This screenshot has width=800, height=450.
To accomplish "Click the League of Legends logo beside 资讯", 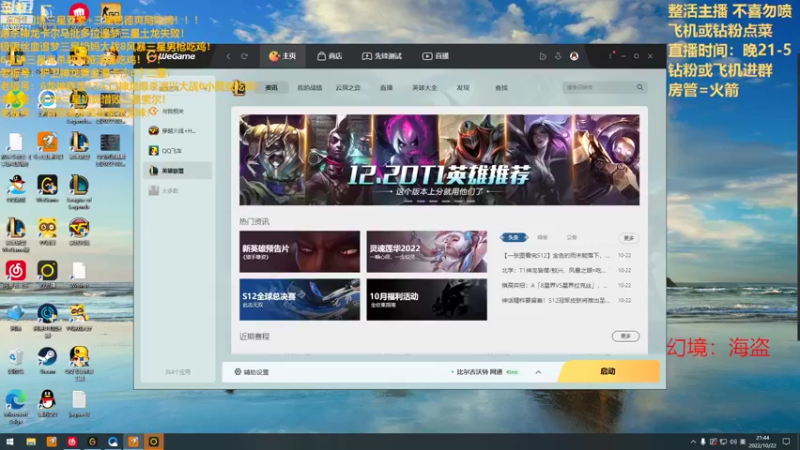I will point(239,88).
